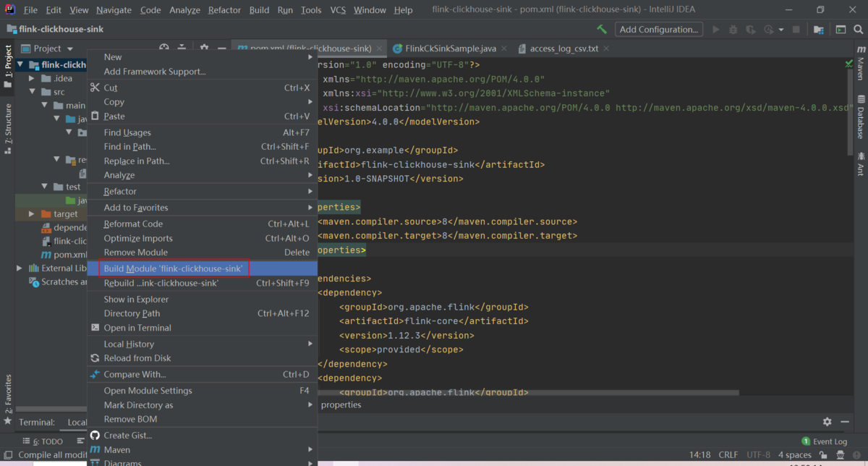
Task: Open the Refactor submenu in the context menu
Action: [x=203, y=192]
